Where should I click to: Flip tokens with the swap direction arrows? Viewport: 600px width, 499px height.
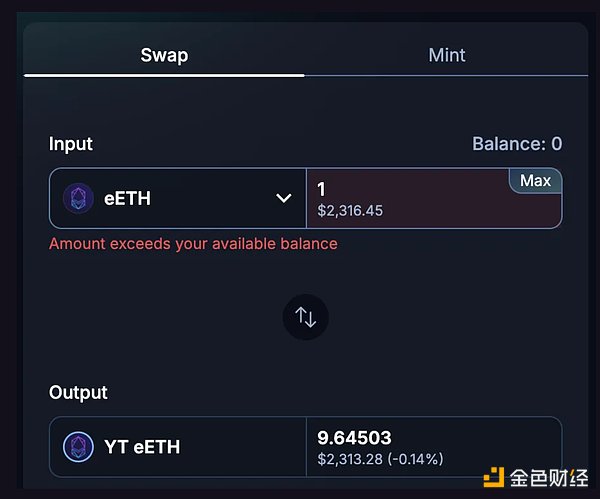pyautogui.click(x=305, y=318)
